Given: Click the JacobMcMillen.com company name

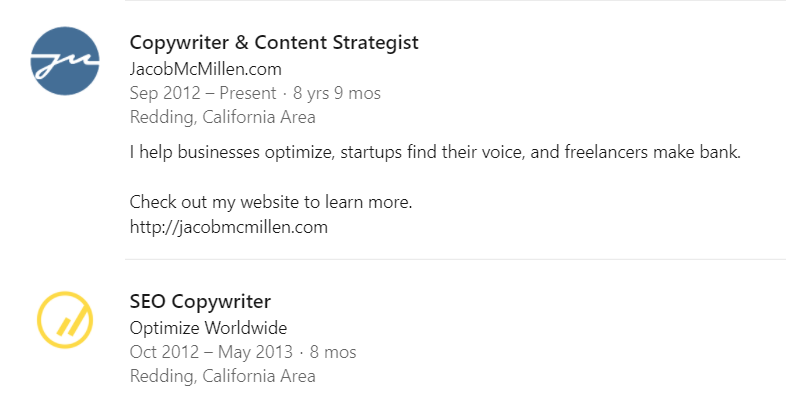Looking at the screenshot, I should [206, 69].
